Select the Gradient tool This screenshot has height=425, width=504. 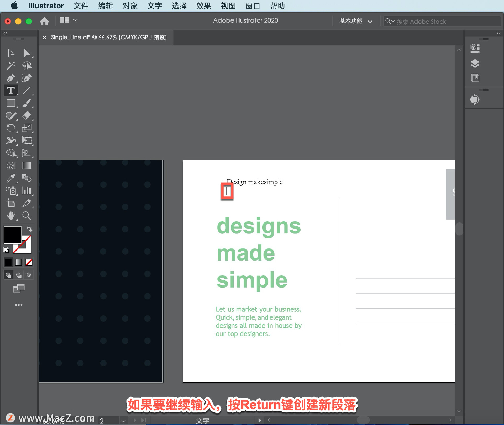[x=27, y=166]
